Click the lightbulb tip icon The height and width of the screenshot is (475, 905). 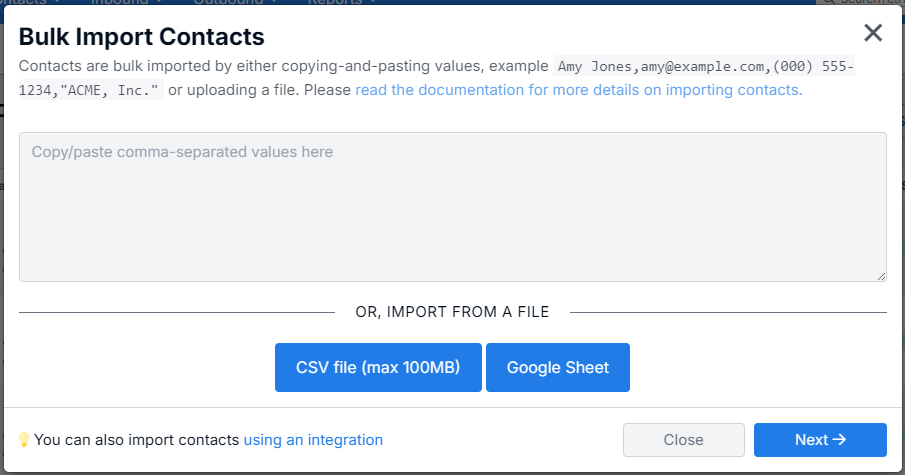point(25,440)
